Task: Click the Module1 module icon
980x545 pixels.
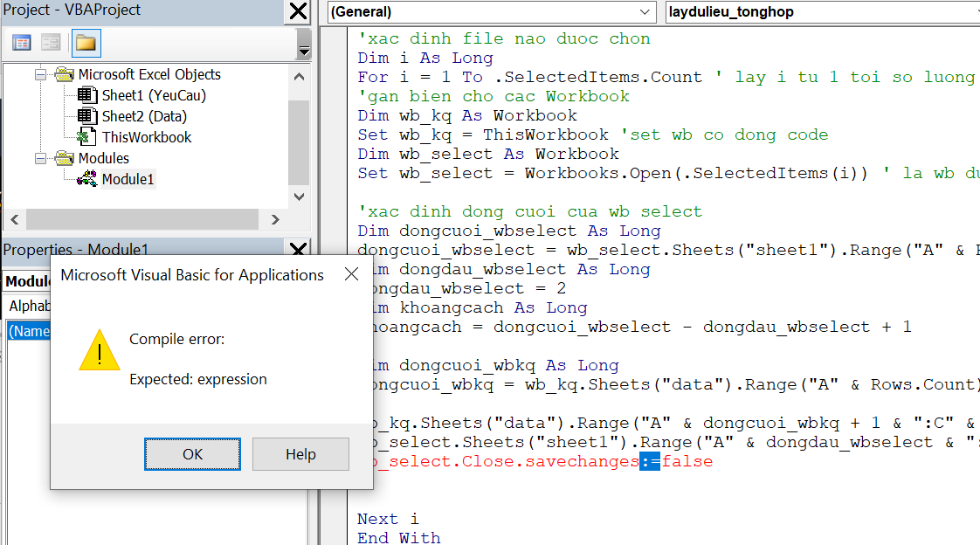Action: (x=86, y=179)
